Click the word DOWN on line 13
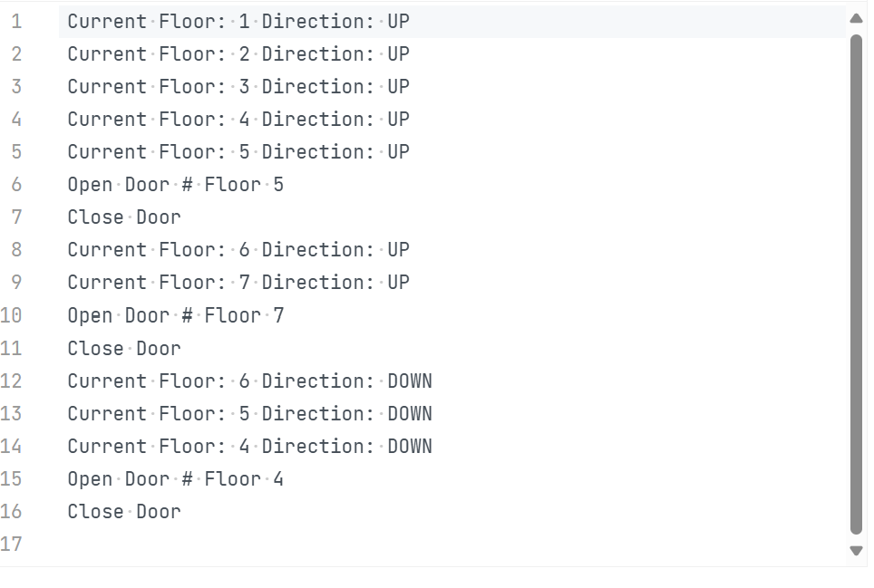This screenshot has width=874, height=588. coord(410,414)
